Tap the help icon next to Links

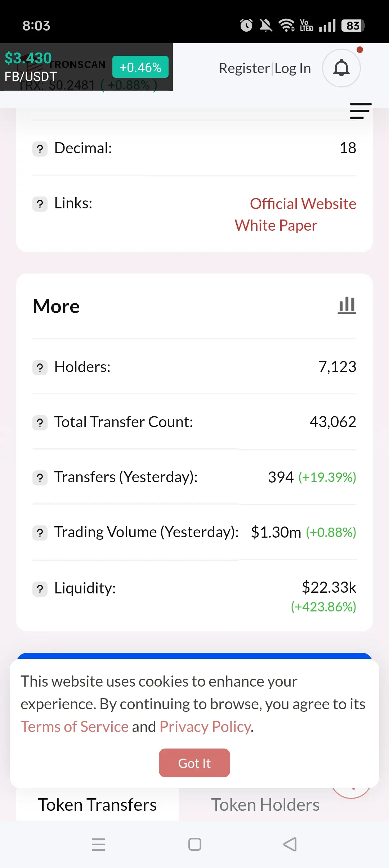pos(40,204)
